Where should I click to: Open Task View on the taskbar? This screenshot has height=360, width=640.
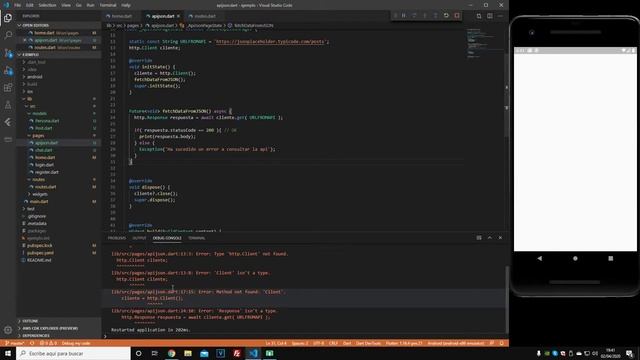[x=155, y=353]
